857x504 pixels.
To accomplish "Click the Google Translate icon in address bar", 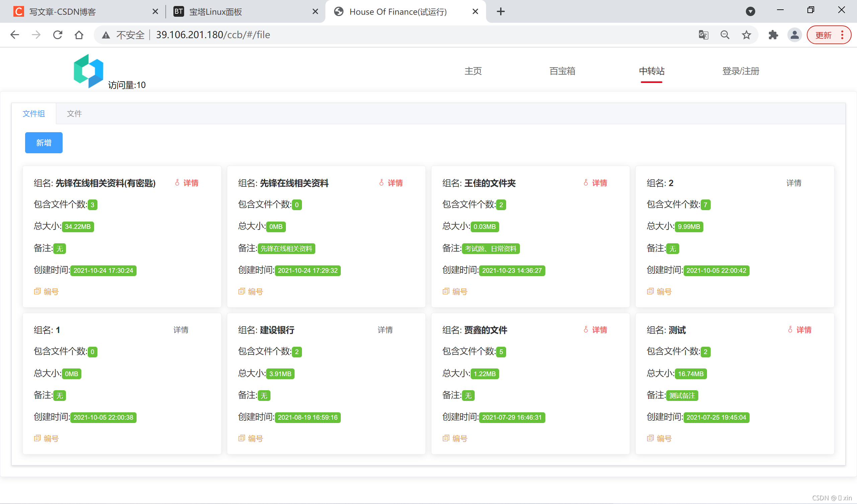I will pos(703,35).
